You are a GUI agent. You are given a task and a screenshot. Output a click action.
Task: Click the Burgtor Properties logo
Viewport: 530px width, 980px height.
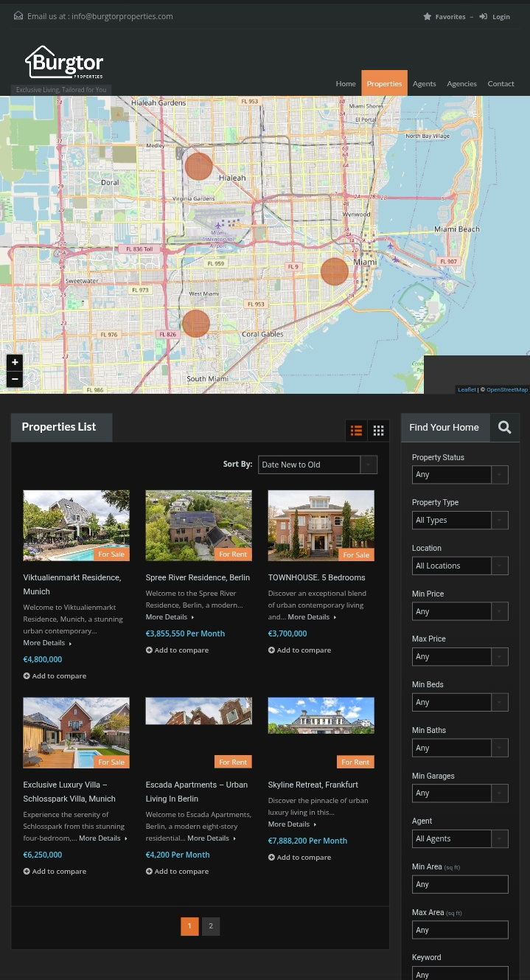(x=63, y=63)
